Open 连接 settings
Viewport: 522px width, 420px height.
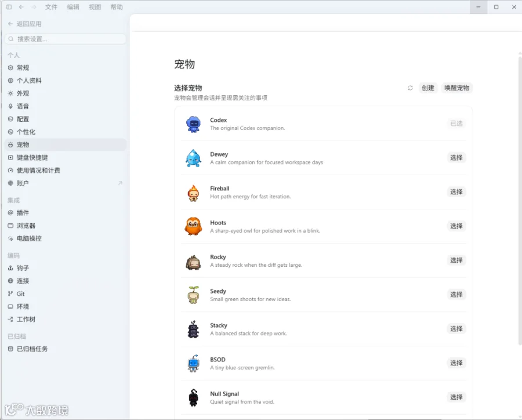65,281
